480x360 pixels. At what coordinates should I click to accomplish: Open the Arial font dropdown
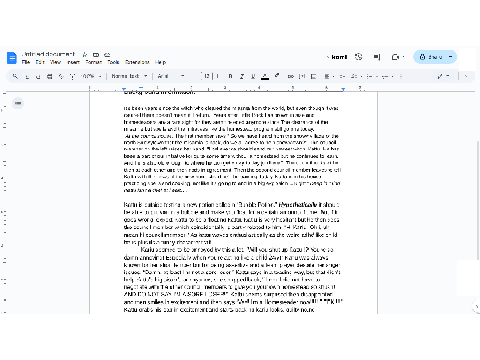[171, 76]
